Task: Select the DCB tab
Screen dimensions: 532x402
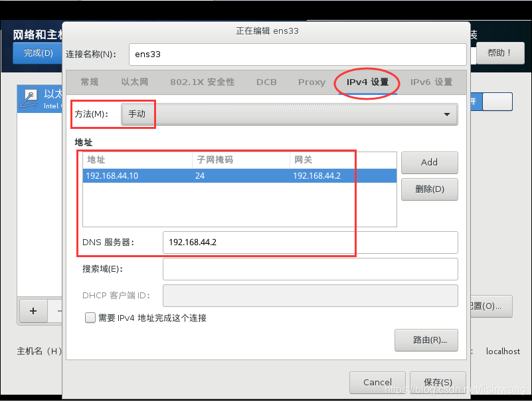Action: (266, 82)
